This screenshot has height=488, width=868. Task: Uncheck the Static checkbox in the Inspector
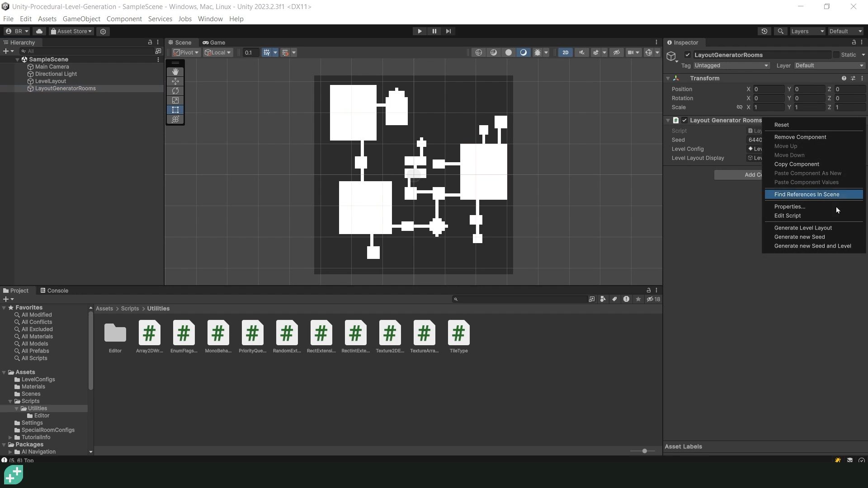point(837,54)
